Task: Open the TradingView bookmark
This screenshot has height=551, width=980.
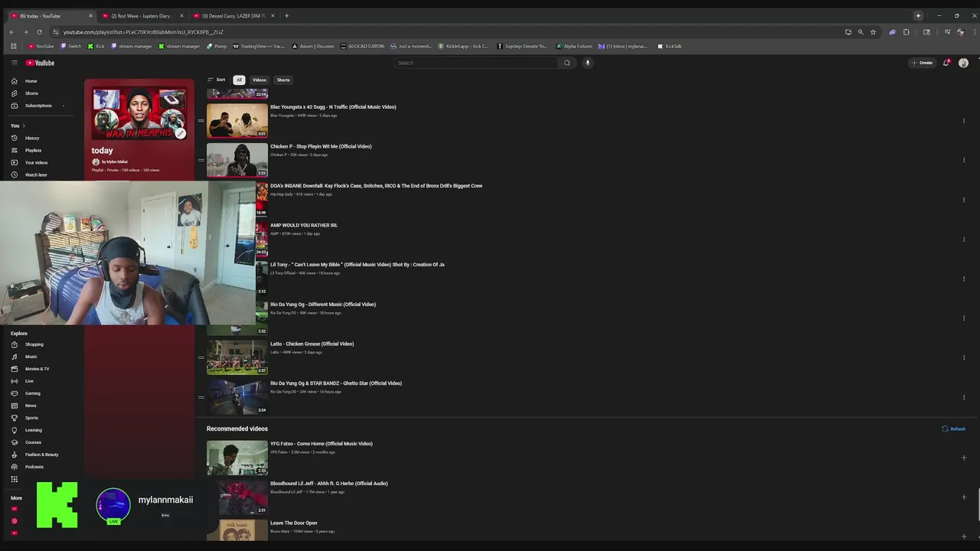Action: (x=259, y=46)
